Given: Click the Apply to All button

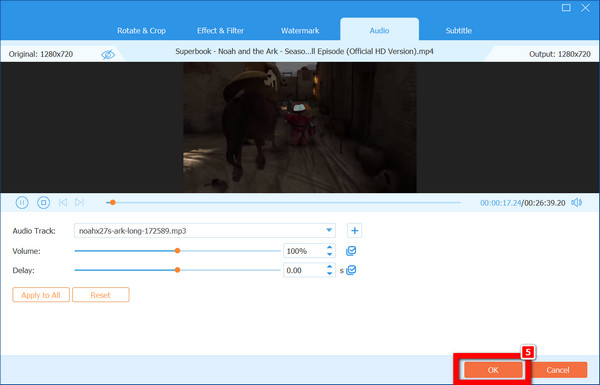Looking at the screenshot, I should 41,295.
